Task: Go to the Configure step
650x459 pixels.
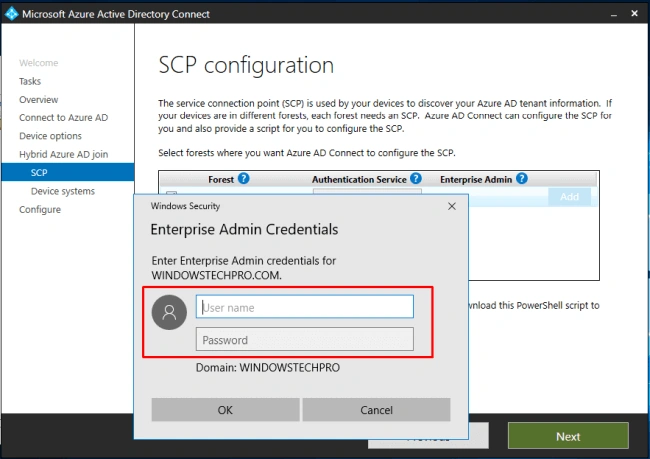Action: click(x=40, y=209)
